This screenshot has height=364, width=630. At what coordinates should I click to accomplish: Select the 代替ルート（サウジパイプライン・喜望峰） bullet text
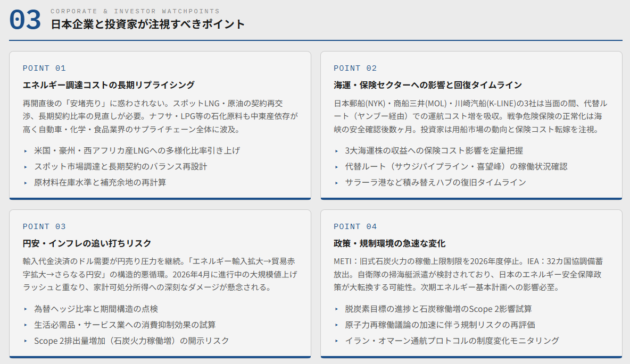click(456, 166)
